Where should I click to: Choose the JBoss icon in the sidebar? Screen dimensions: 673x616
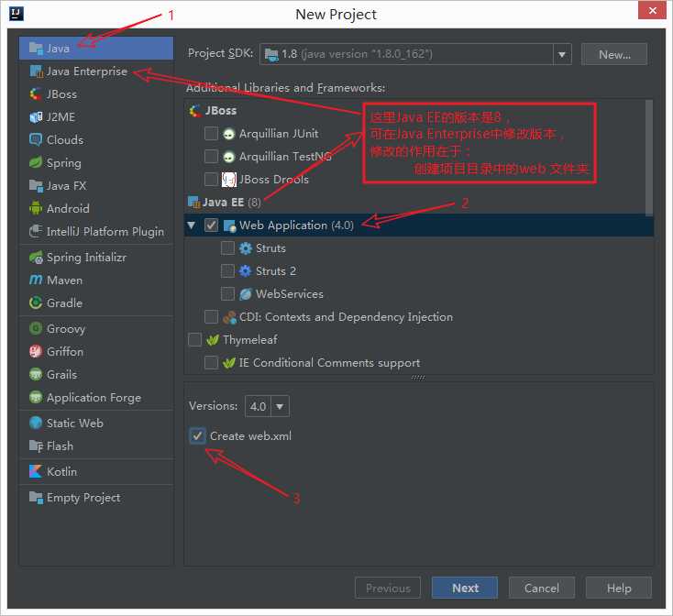(x=36, y=93)
